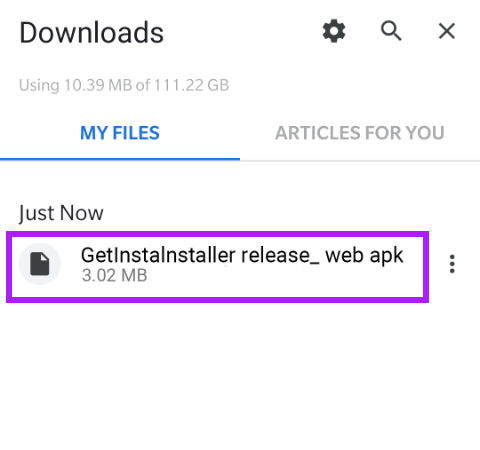Open Downloads settings gear

click(334, 31)
